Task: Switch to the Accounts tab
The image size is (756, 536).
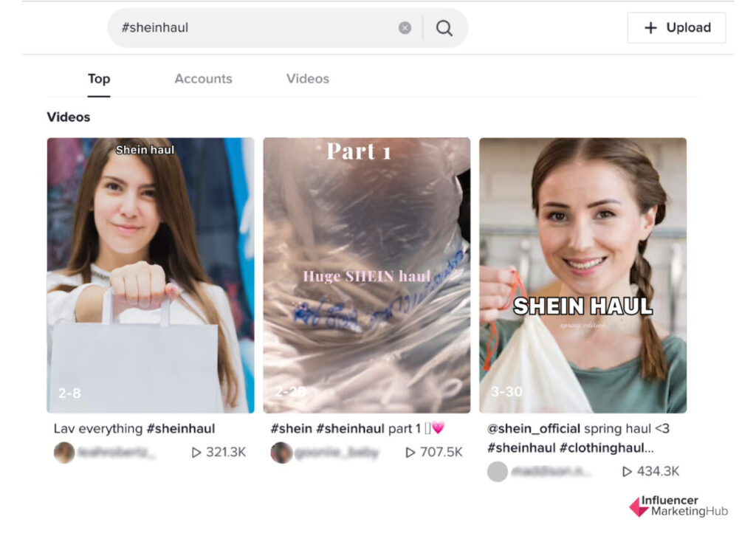Action: [x=203, y=78]
